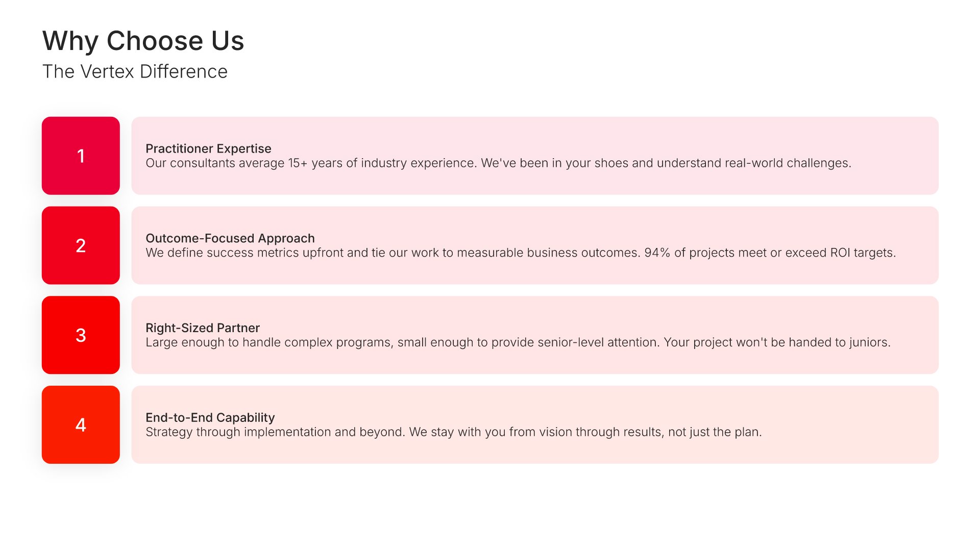Select the "End-to-End Capability" heading
Screen dimensions: 980x551
click(210, 417)
